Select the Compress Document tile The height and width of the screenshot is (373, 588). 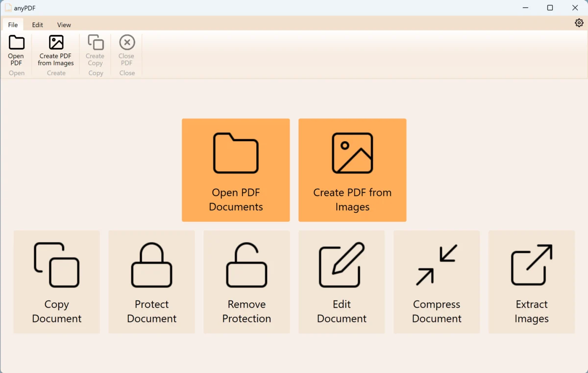pos(437,282)
